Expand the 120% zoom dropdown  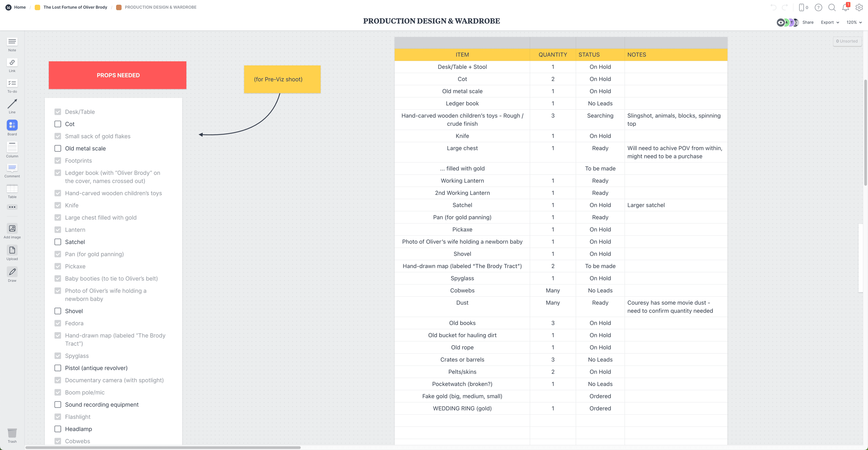854,22
